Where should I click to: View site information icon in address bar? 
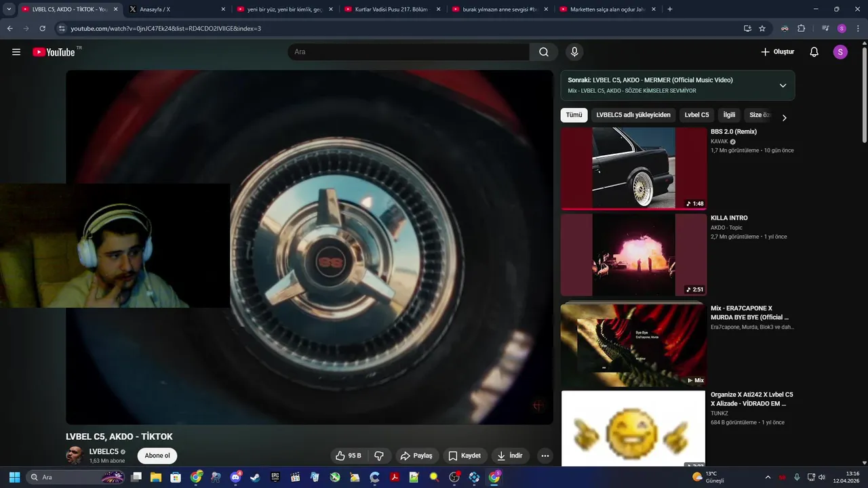[x=62, y=28]
